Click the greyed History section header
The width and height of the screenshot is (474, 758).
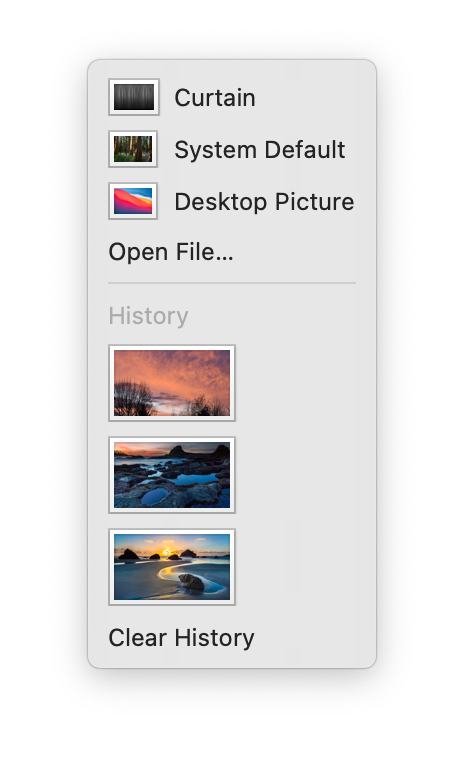148,316
